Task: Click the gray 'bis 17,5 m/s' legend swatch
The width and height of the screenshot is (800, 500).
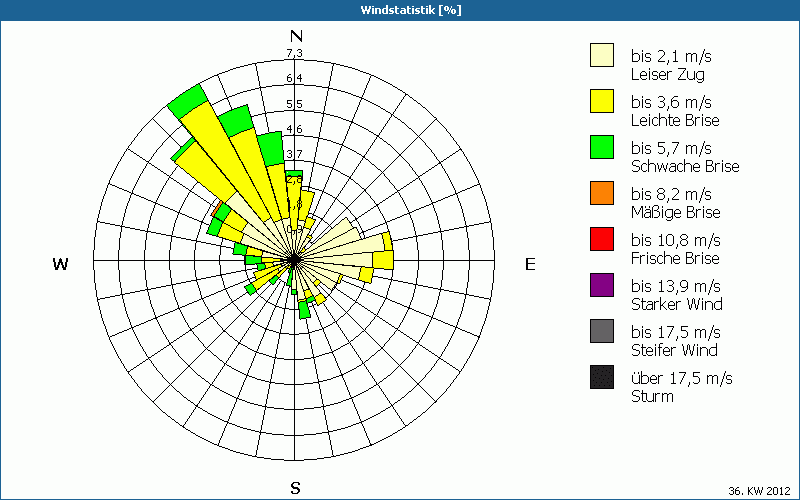Action: (602, 331)
